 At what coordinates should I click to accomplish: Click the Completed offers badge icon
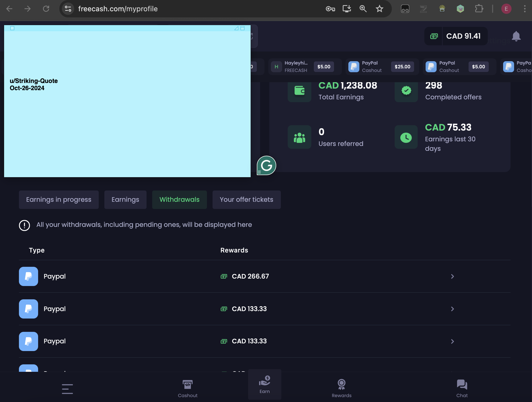(x=406, y=91)
